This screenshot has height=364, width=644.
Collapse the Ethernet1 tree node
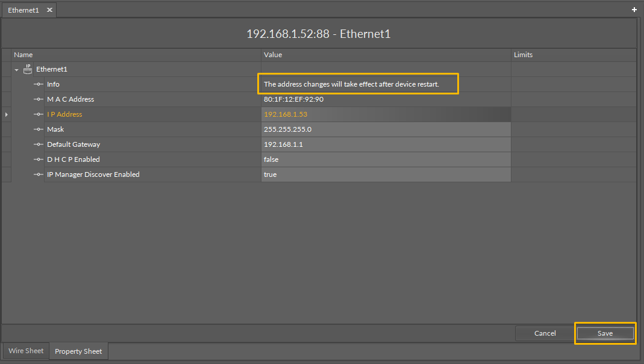click(x=17, y=70)
